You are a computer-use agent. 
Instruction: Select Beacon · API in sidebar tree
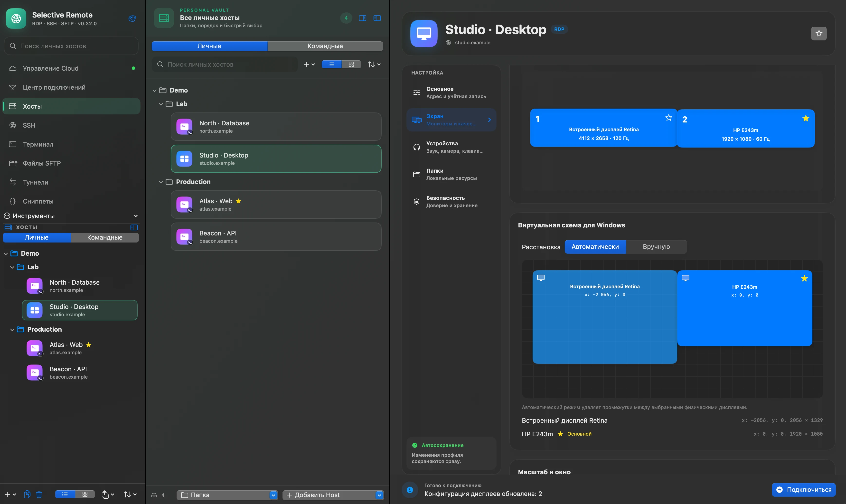pos(80,373)
